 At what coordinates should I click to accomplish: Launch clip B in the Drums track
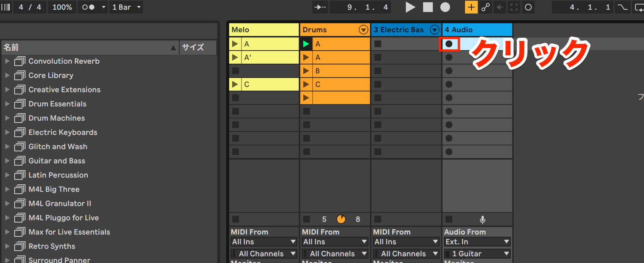[306, 71]
